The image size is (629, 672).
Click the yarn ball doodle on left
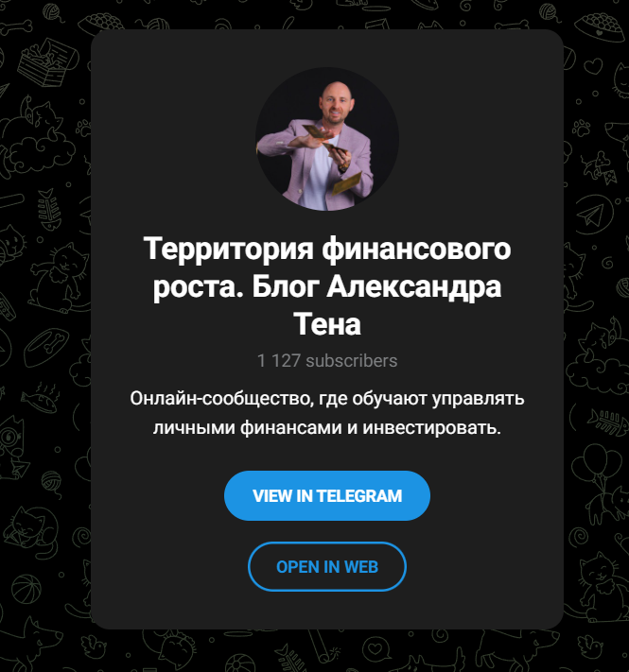[x=51, y=480]
